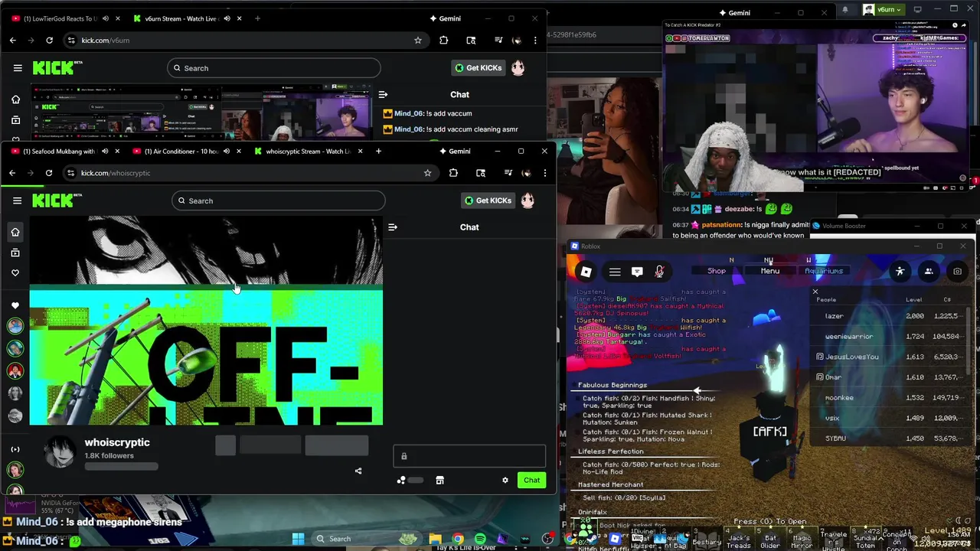This screenshot has width=980, height=551.
Task: Mute the Seafood Mukbang tab speaker icon
Action: 105,152
